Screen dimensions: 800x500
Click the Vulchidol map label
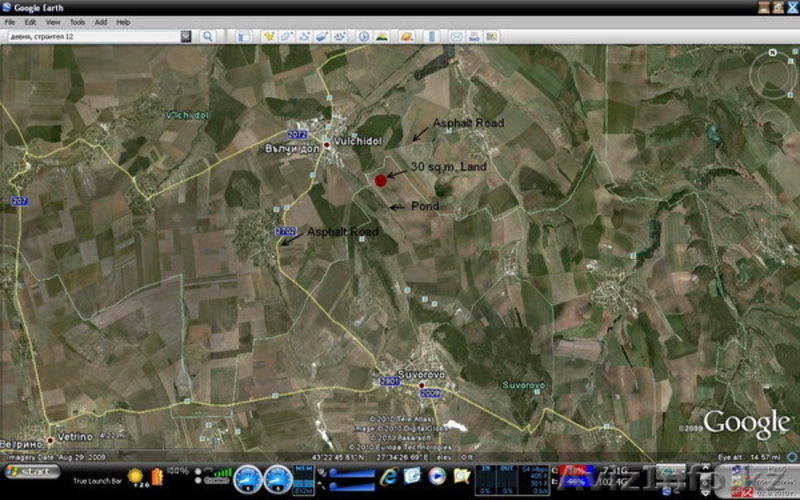click(x=357, y=141)
